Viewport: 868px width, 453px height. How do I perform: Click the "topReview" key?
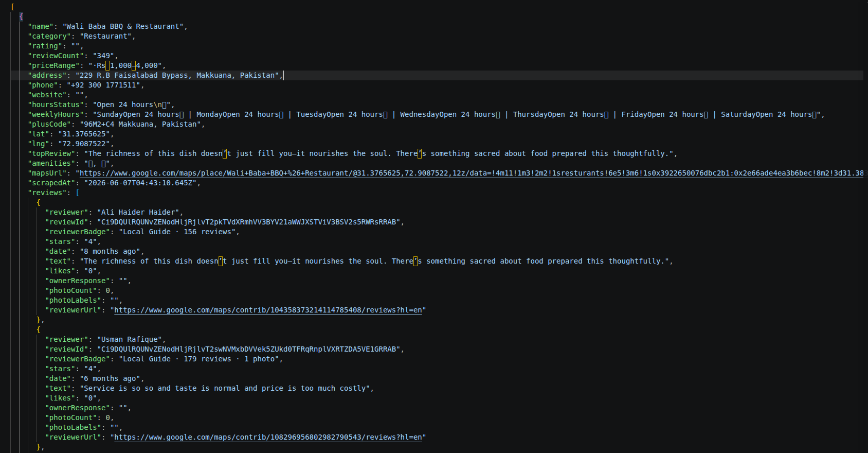(x=52, y=153)
